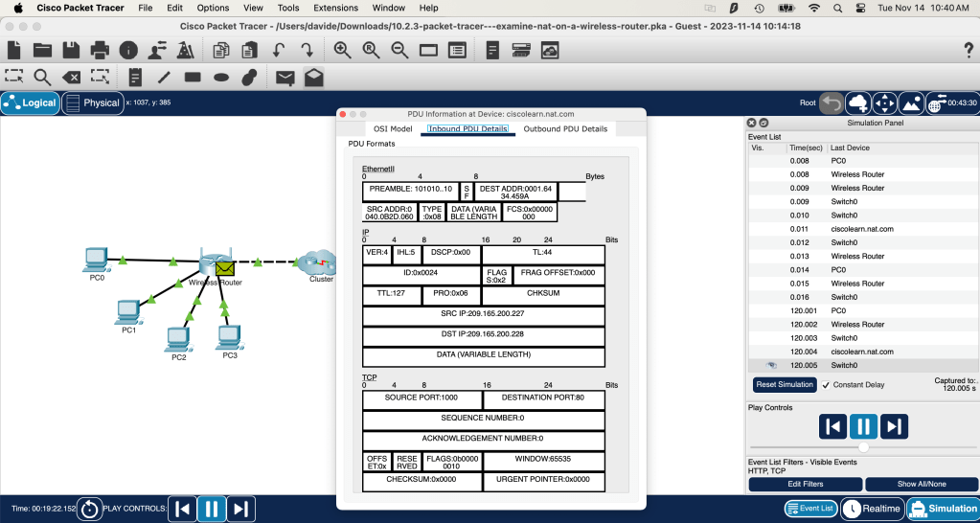Select the Delete tool icon
Image resolution: width=980 pixels, height=523 pixels.
[71, 77]
